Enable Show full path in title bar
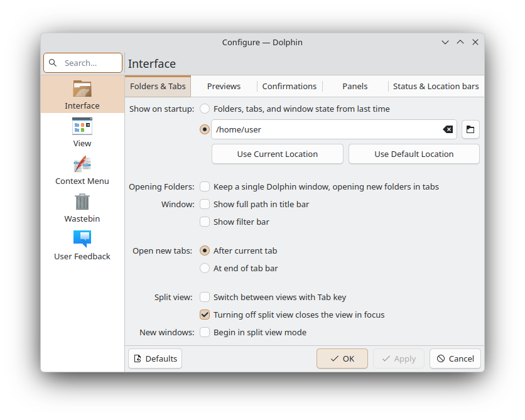 [x=205, y=204]
